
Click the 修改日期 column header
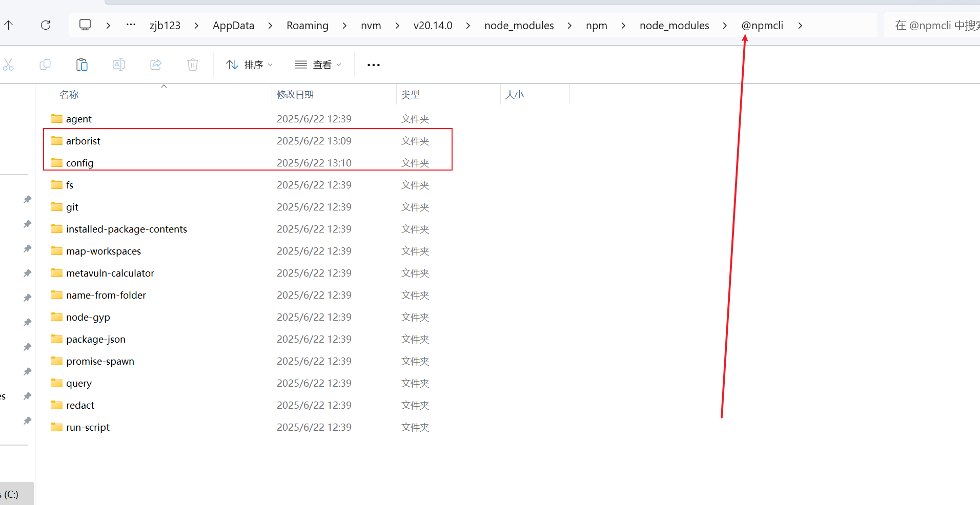pos(295,94)
